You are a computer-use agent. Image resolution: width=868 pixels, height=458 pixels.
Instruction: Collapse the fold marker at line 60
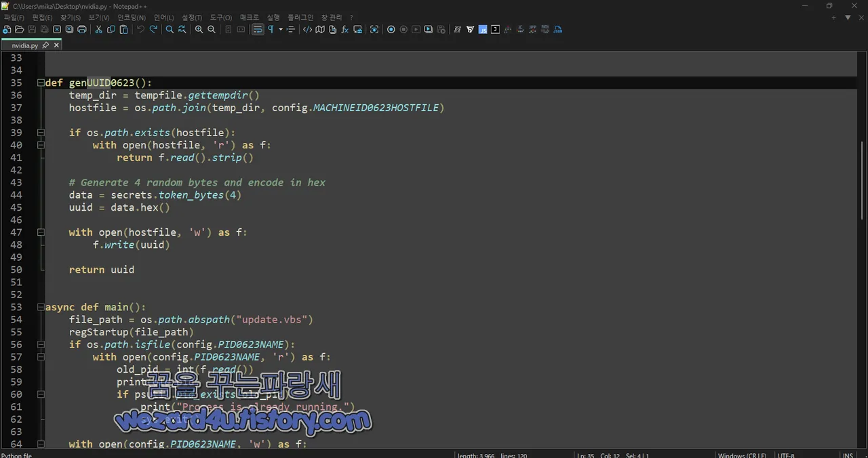(x=41, y=394)
